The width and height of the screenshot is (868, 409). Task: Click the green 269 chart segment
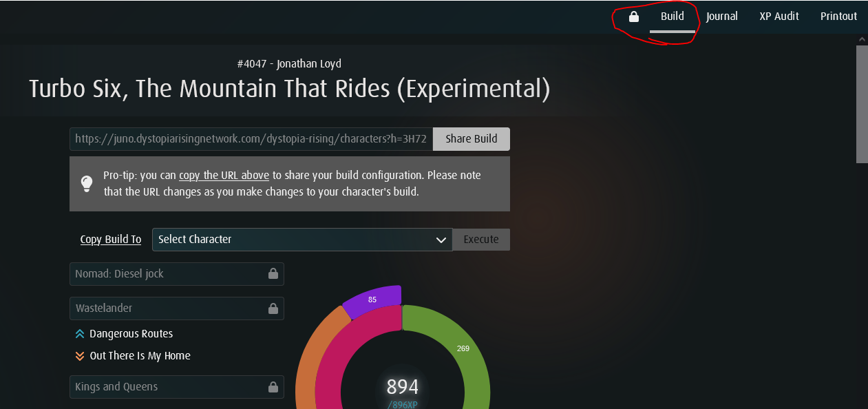tap(463, 348)
